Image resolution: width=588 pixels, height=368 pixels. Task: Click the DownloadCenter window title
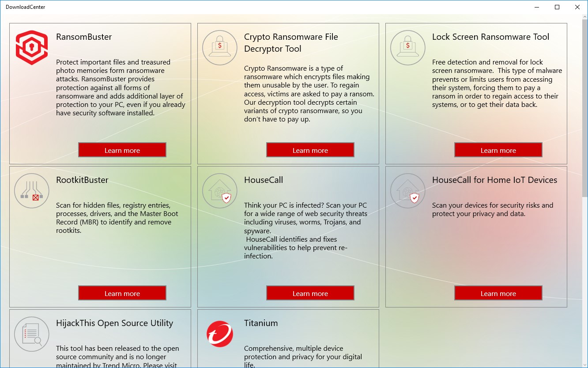pos(25,7)
